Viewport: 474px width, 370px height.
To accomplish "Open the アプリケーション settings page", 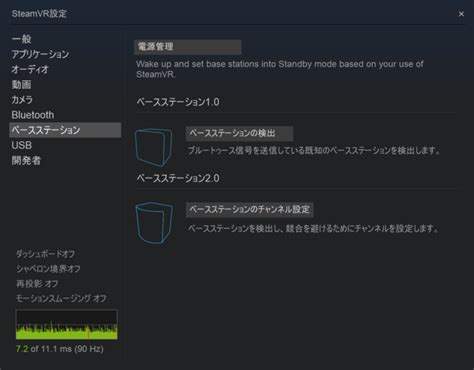I will (40, 54).
